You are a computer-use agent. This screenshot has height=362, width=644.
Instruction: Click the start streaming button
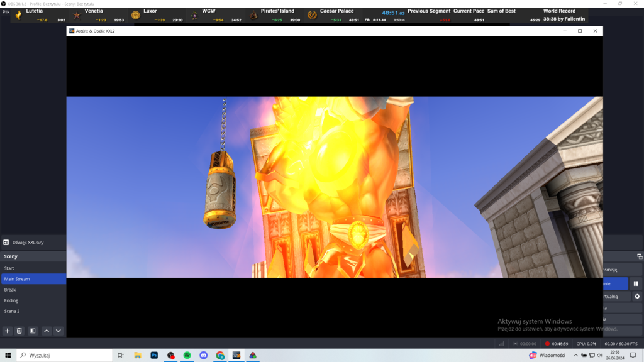(x=622, y=270)
